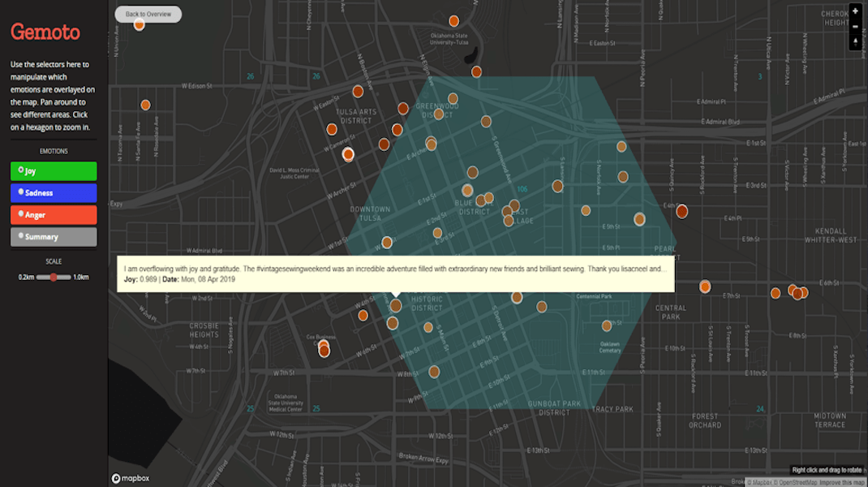Click the map zoom out minus icon
Screen dimensions: 868x487
click(855, 26)
